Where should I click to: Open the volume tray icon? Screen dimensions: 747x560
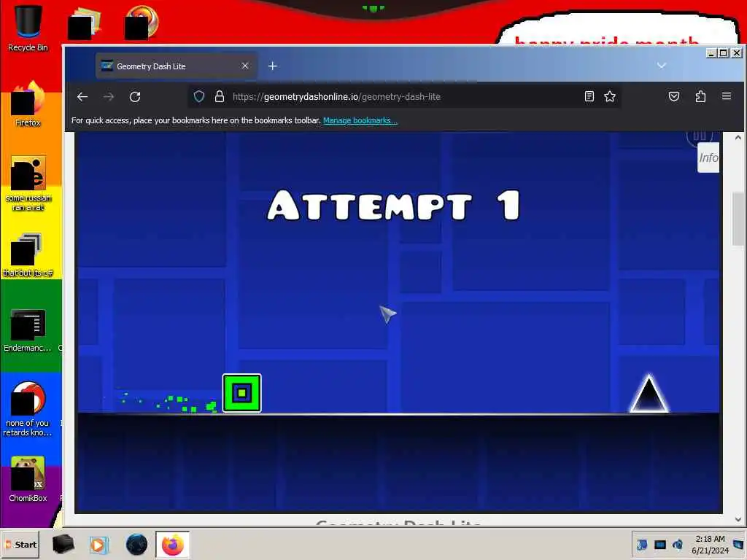coord(677,544)
